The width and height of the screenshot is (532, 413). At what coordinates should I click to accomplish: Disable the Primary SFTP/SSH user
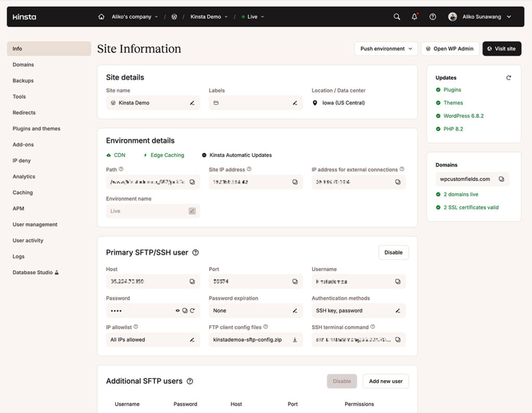point(393,252)
